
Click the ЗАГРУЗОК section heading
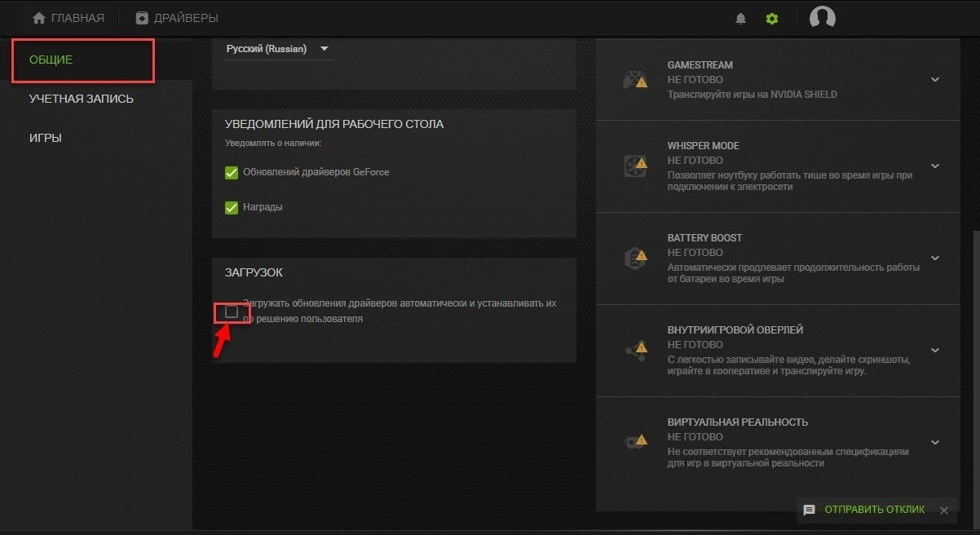254,272
